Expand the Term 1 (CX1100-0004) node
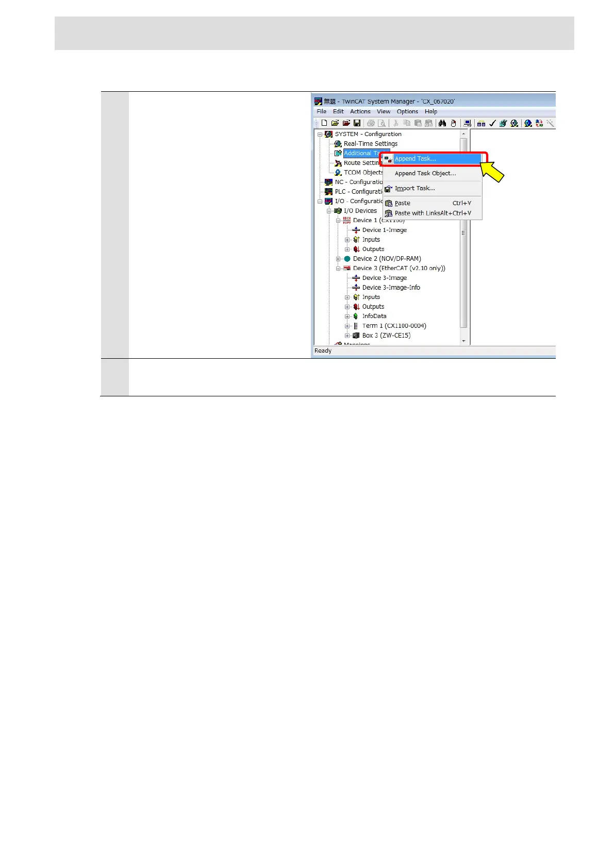 coord(347,326)
